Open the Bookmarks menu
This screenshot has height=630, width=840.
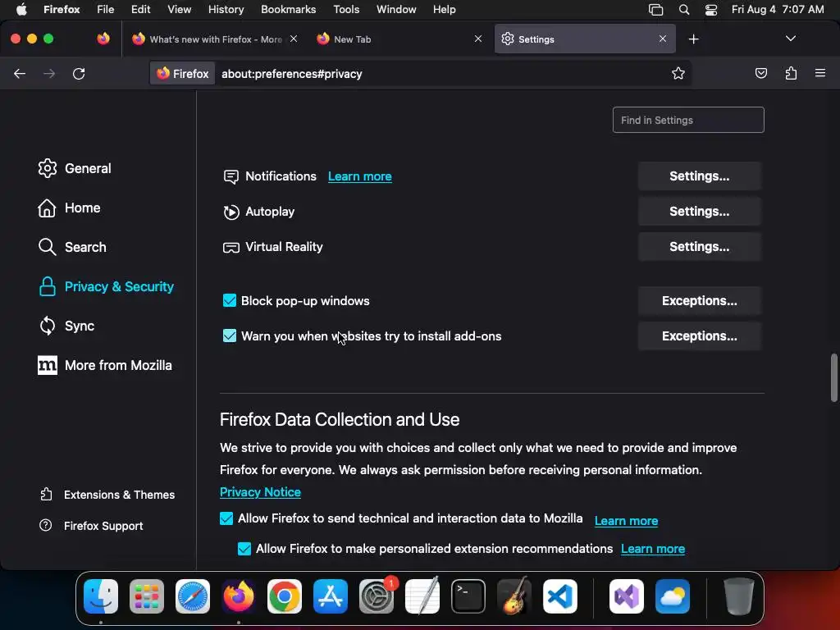(288, 10)
